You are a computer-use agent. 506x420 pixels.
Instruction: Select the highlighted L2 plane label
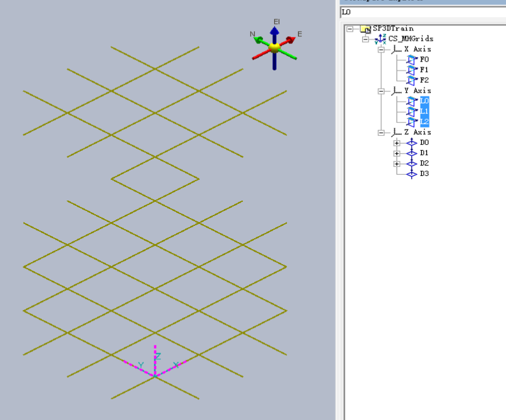[424, 122]
